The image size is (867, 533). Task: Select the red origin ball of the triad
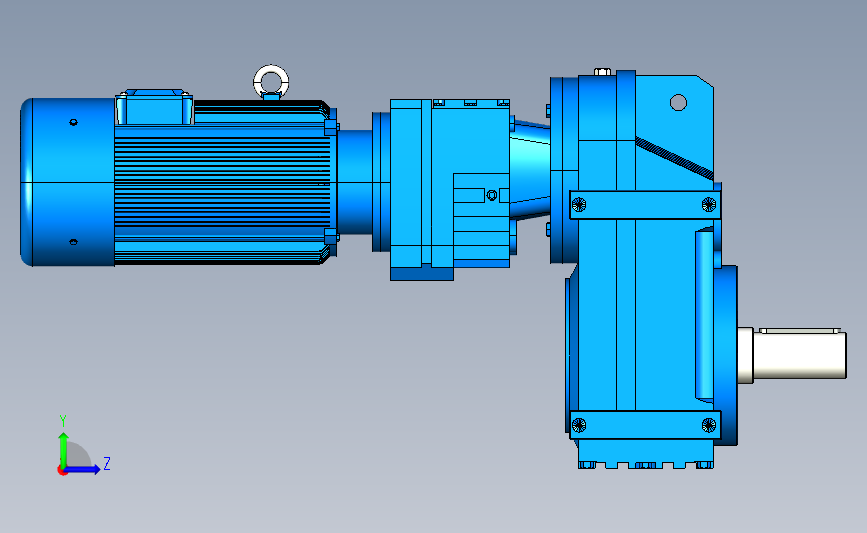point(62,471)
